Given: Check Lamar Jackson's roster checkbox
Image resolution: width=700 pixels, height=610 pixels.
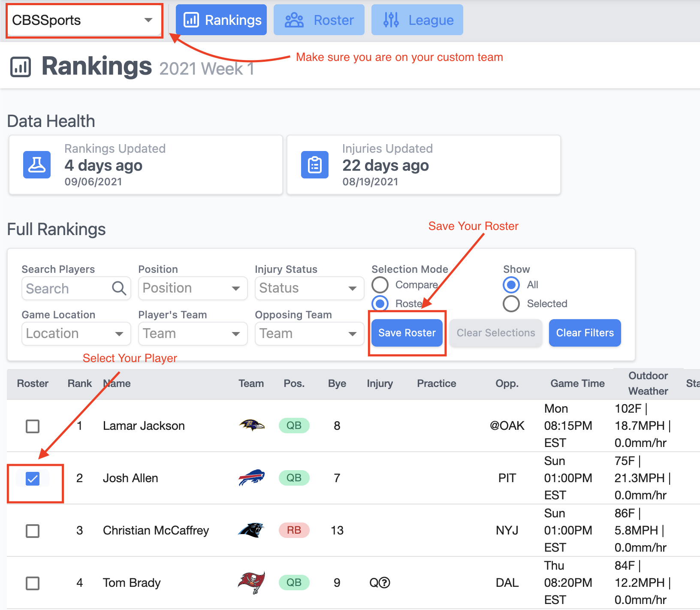Looking at the screenshot, I should point(33,426).
